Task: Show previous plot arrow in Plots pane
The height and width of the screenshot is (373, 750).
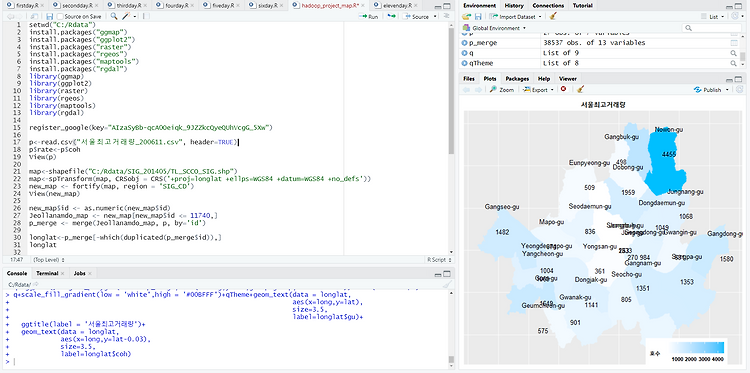Action: click(x=466, y=89)
